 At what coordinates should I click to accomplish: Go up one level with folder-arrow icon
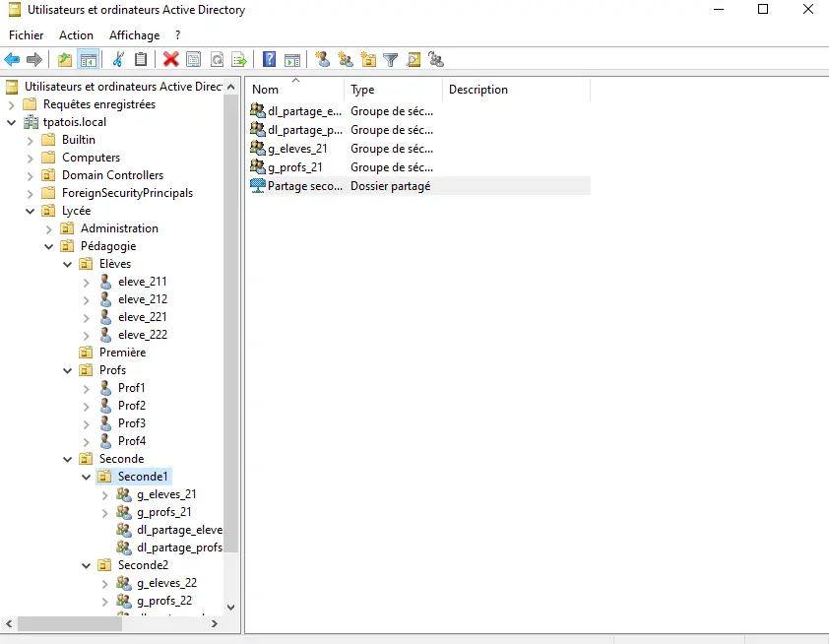(x=65, y=60)
